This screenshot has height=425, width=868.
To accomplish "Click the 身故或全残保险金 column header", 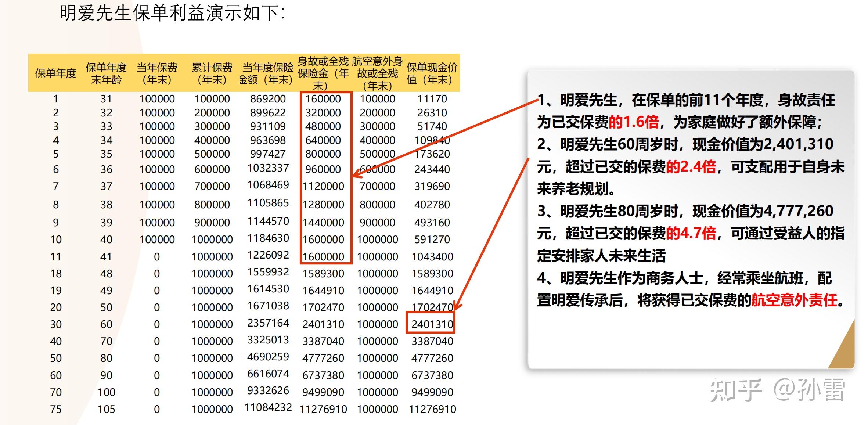I will click(323, 73).
